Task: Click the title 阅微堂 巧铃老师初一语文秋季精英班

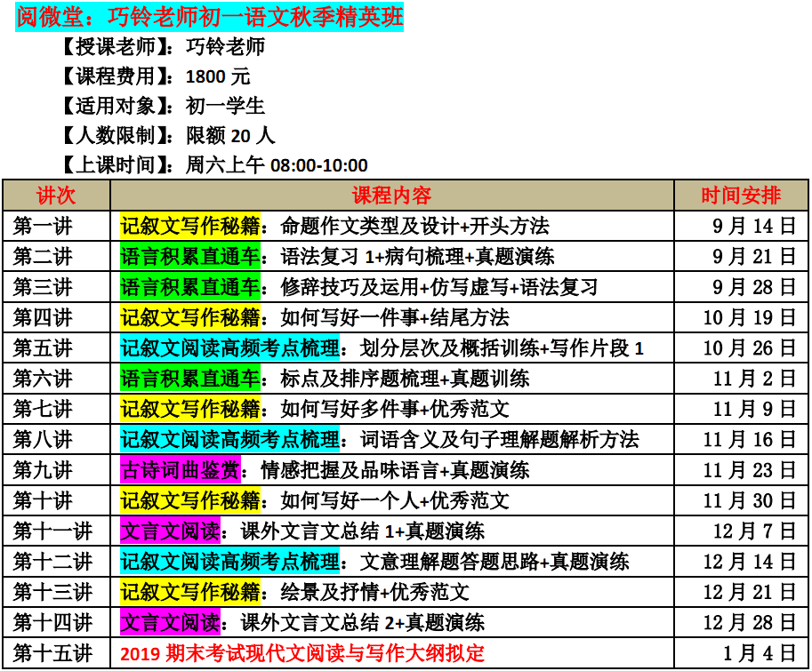Action: [209, 17]
